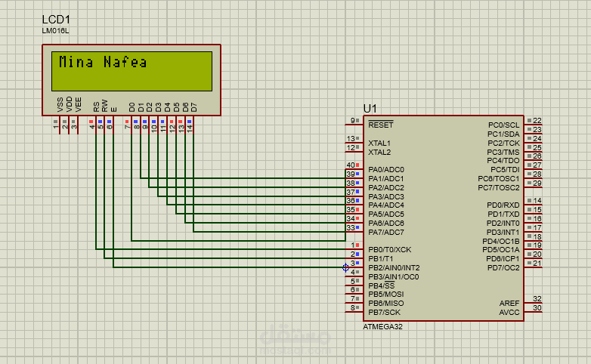Click pin number 40 on U1
The height and width of the screenshot is (364, 591).
click(x=351, y=165)
